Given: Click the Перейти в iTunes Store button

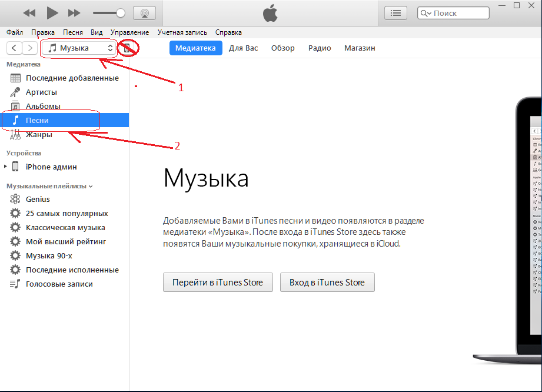Looking at the screenshot, I should tap(218, 283).
